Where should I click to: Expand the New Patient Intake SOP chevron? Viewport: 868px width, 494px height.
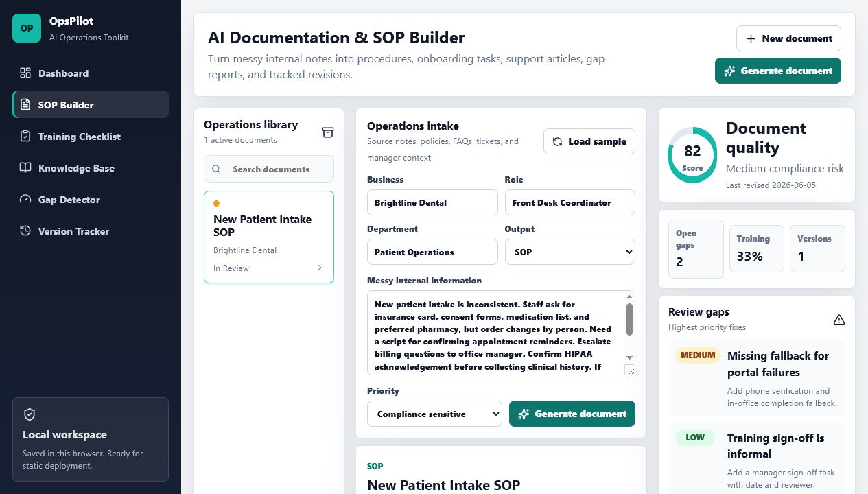[x=319, y=268]
